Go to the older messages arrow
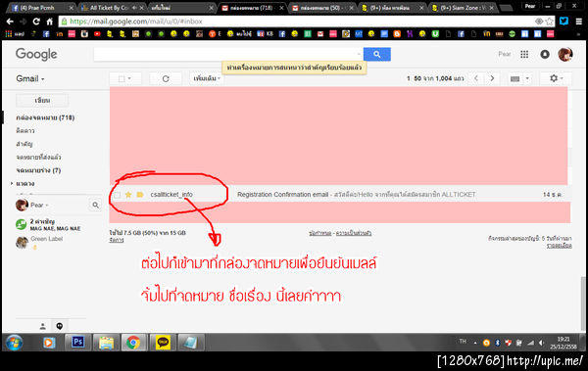Viewport: 588px width, 371px height. pos(492,78)
